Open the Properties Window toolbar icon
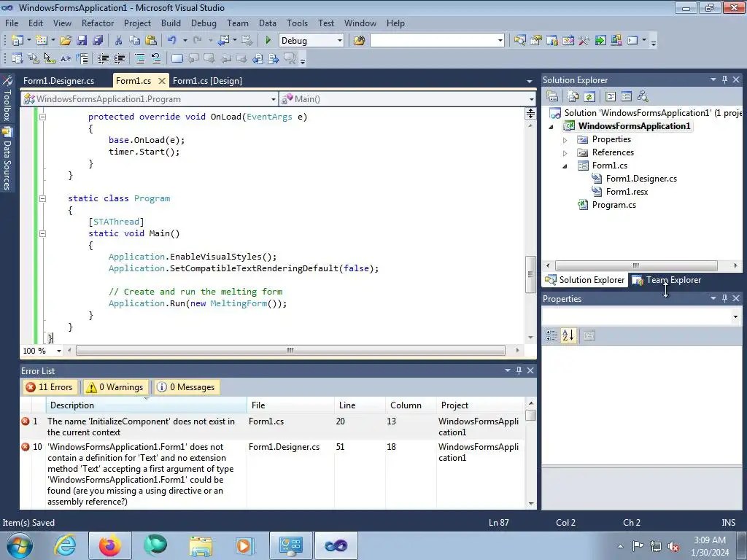 536,41
